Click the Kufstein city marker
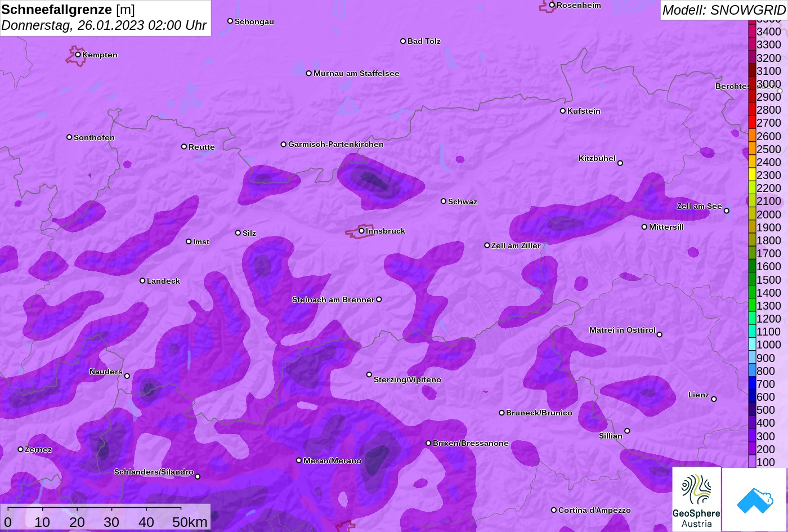The height and width of the screenshot is (532, 788). [563, 111]
